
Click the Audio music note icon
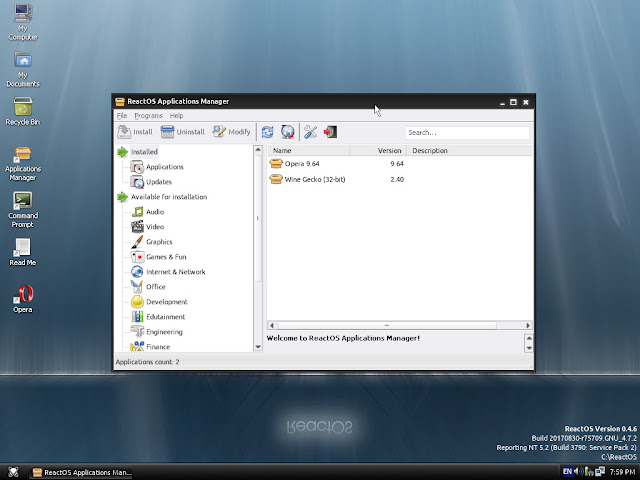(x=137, y=211)
